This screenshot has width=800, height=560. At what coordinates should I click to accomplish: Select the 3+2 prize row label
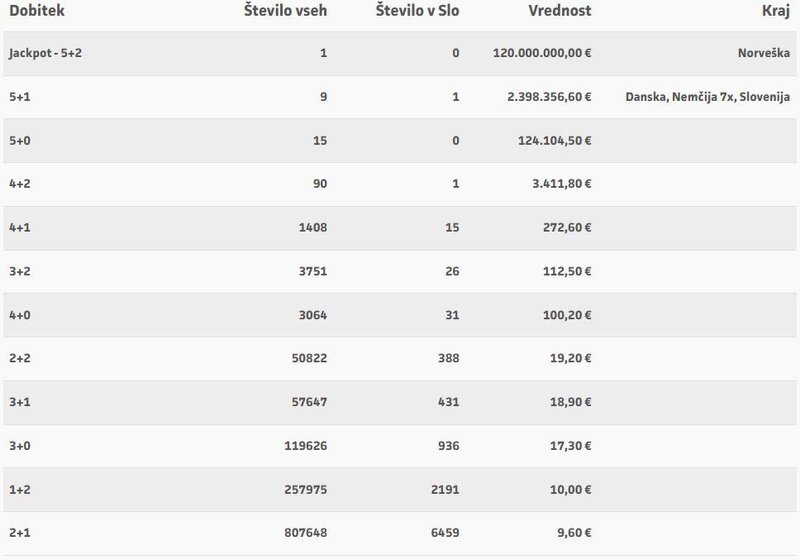pyautogui.click(x=20, y=271)
